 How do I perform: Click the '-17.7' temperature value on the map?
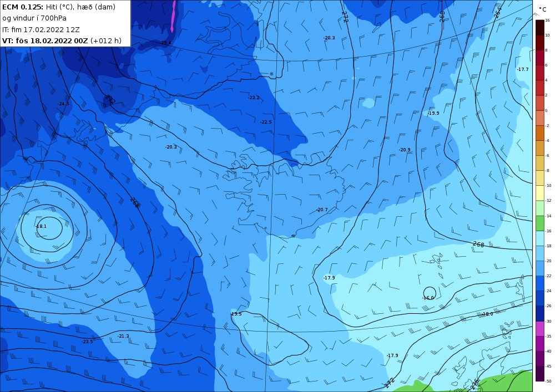pos(523,70)
